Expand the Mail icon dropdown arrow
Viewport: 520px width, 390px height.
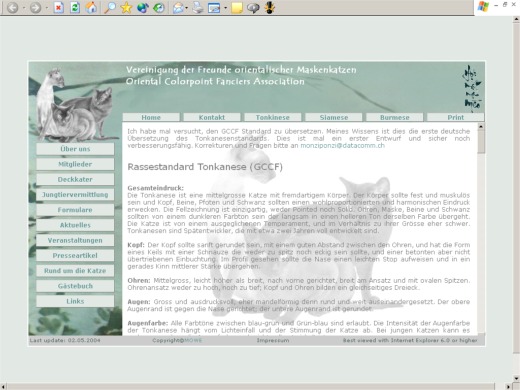pos(186,8)
